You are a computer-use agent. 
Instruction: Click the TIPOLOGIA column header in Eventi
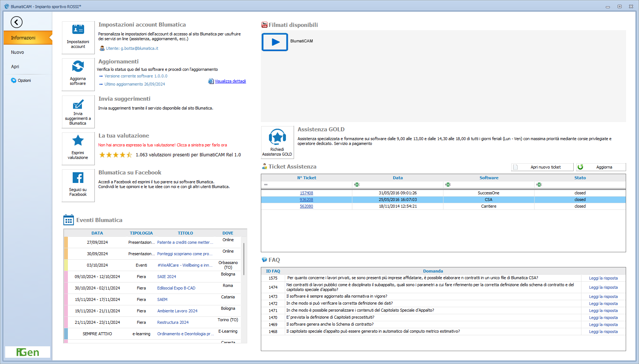coord(141,233)
